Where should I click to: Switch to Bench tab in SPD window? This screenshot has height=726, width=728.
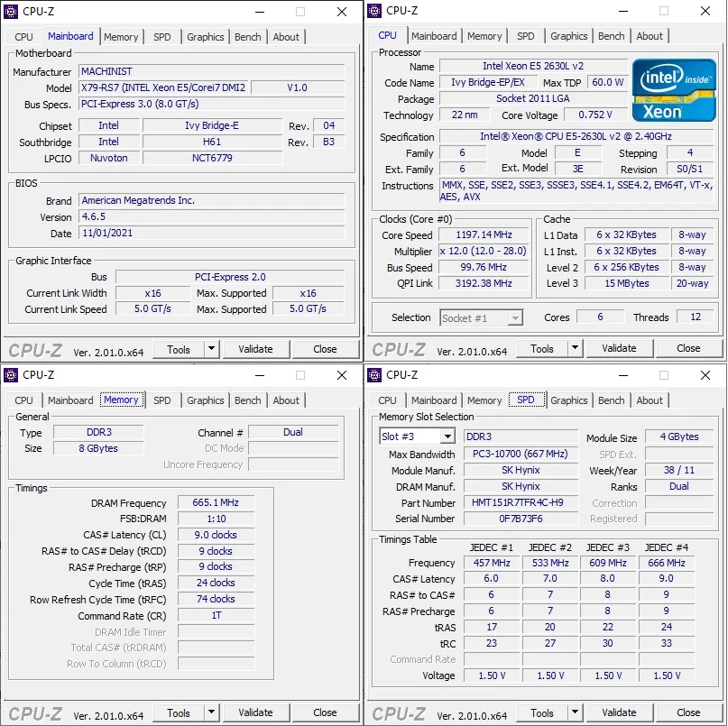612,400
